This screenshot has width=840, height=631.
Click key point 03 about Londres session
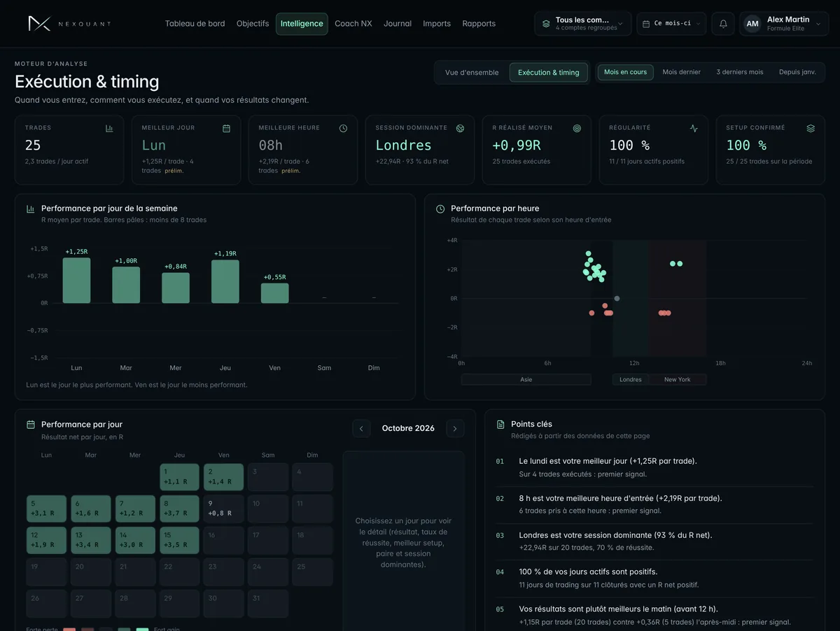[x=654, y=541]
